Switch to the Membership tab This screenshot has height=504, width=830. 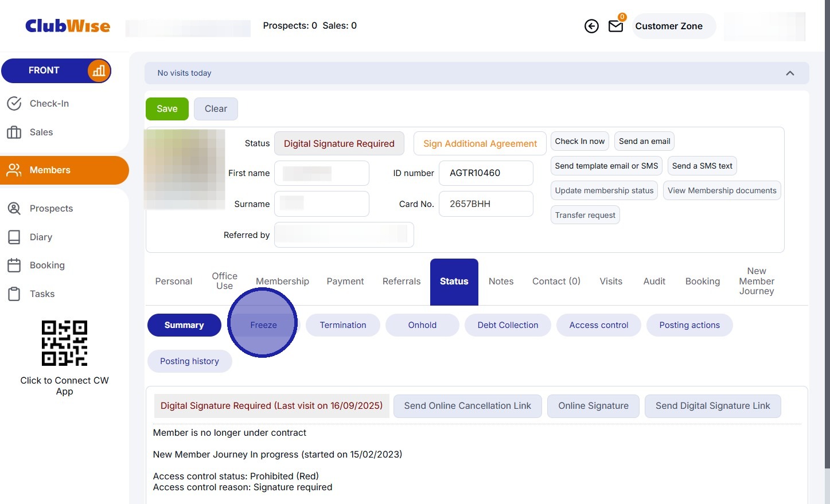coord(282,282)
